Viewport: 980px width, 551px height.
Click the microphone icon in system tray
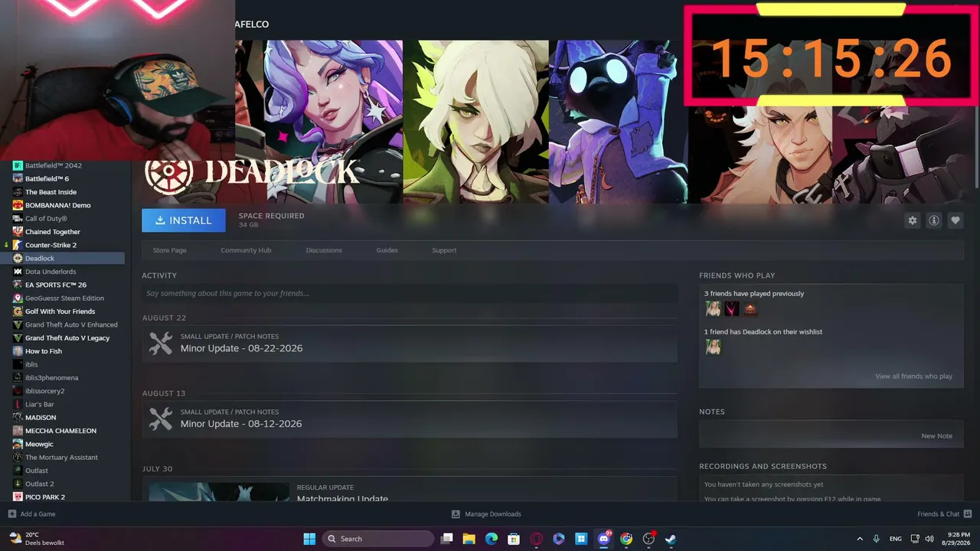(x=876, y=539)
